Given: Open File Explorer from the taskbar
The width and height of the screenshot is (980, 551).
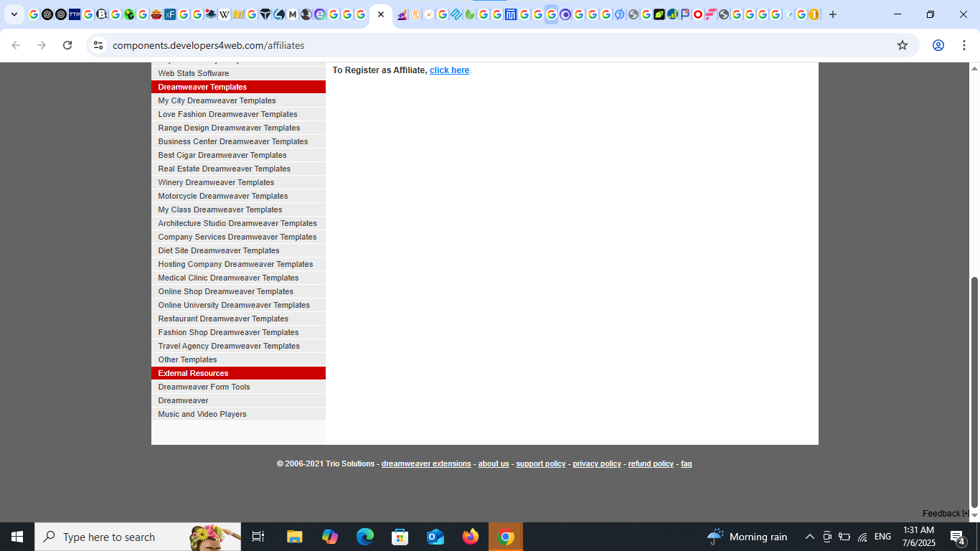Looking at the screenshot, I should (295, 537).
